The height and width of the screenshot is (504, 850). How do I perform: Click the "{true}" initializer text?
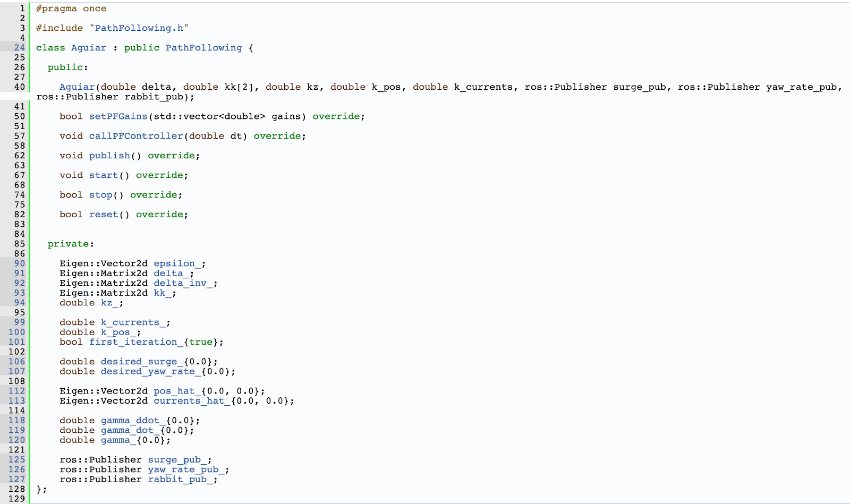201,342
